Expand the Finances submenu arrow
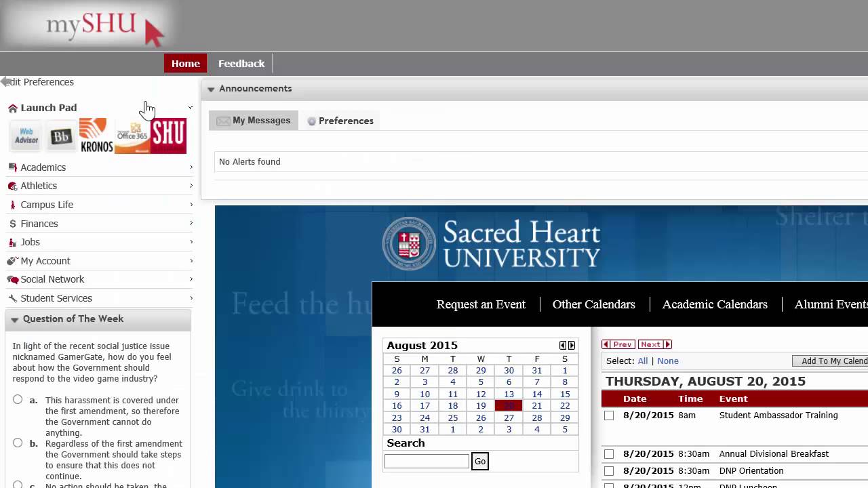The height and width of the screenshot is (488, 868). click(191, 223)
